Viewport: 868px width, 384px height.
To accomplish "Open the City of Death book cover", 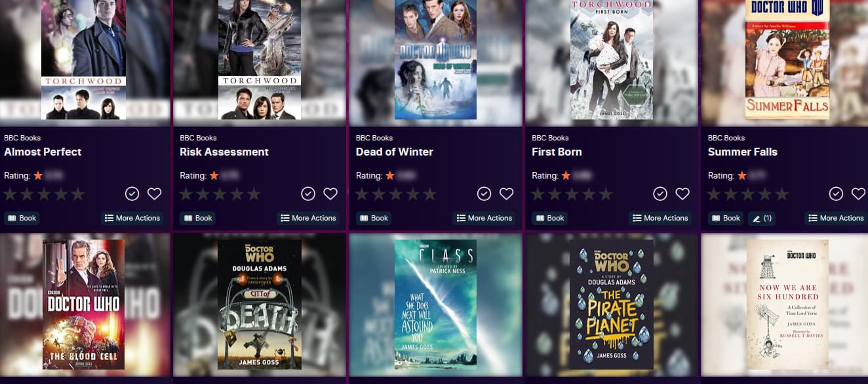I will point(260,304).
